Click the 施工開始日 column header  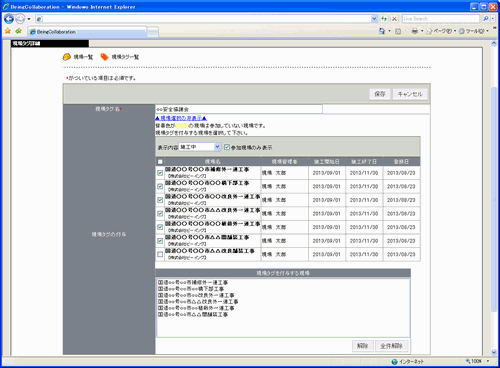click(x=327, y=162)
